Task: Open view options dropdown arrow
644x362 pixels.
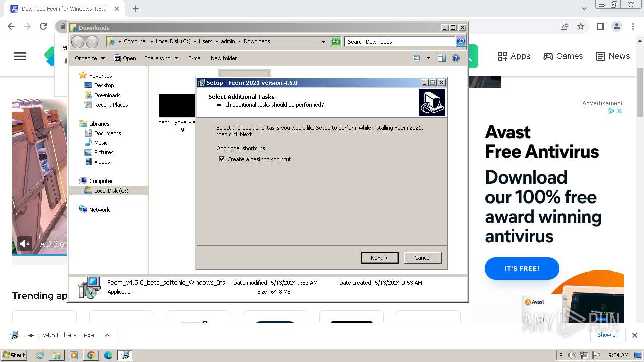Action: pyautogui.click(x=428, y=58)
